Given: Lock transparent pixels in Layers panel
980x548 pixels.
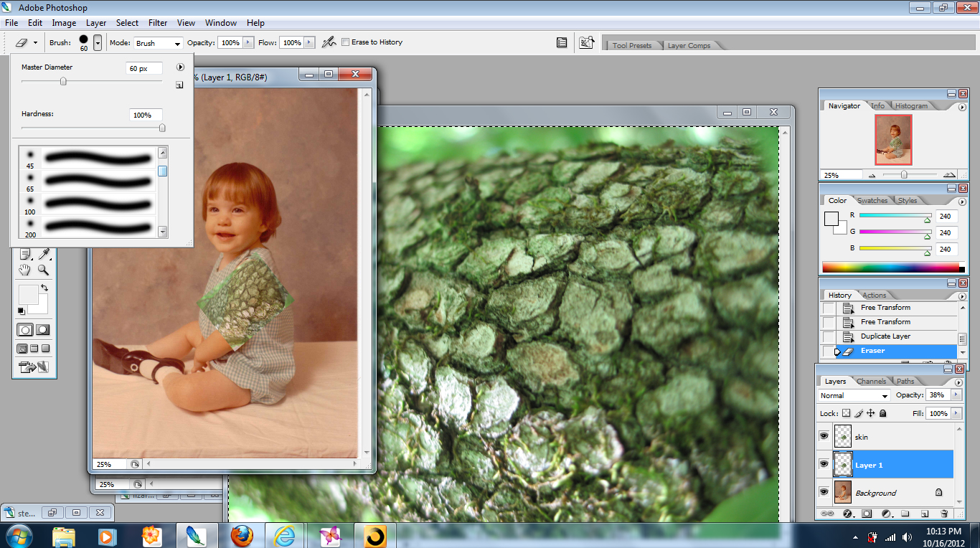Looking at the screenshot, I should point(846,413).
